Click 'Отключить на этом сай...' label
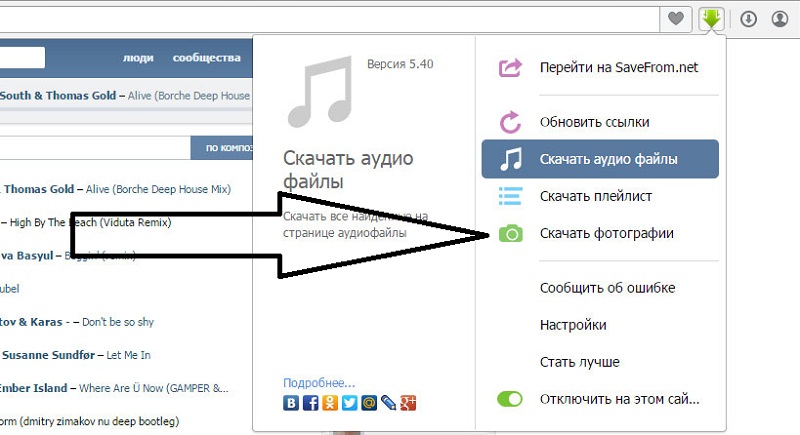Viewport: 800px width, 435px height. pos(619,399)
